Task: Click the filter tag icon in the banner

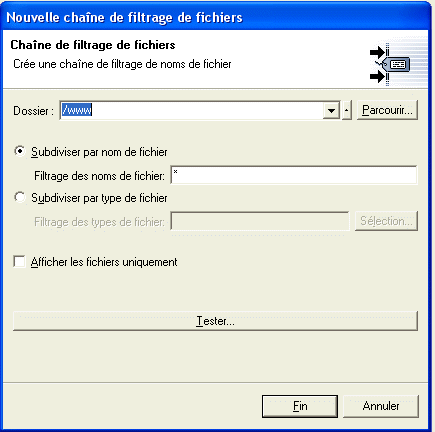Action: click(397, 64)
